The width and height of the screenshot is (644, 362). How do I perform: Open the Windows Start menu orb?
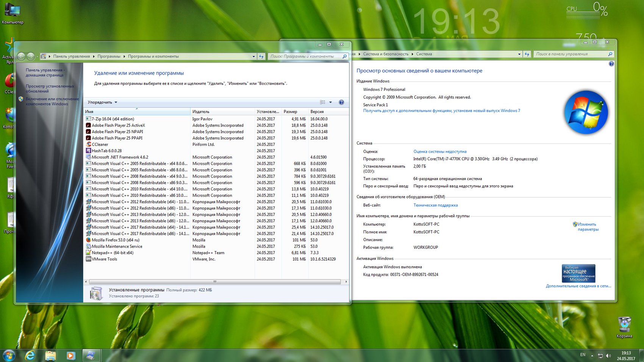pyautogui.click(x=9, y=355)
